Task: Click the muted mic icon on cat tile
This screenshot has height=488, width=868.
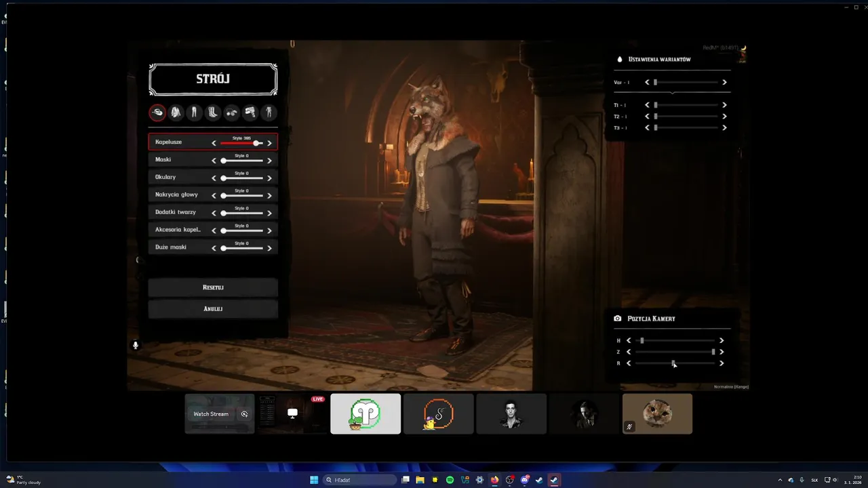Action: coord(629,427)
